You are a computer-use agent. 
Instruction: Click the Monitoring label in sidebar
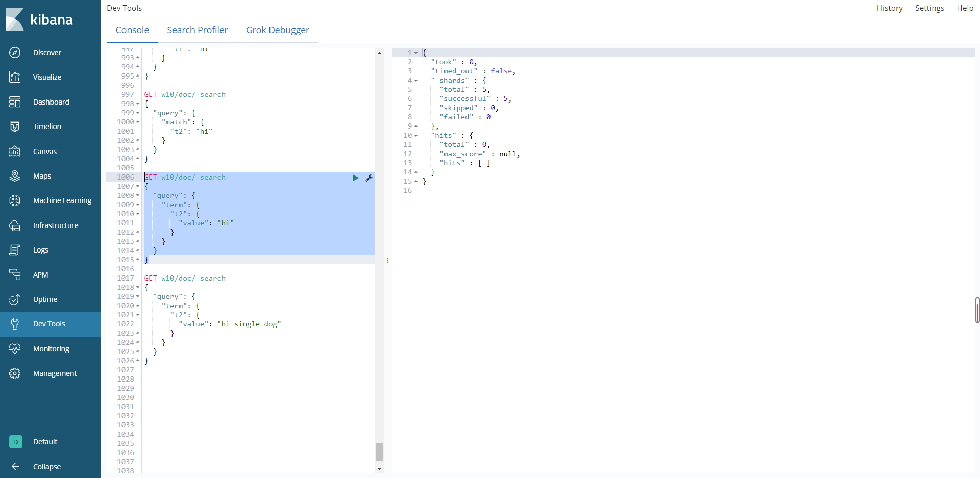[51, 349]
